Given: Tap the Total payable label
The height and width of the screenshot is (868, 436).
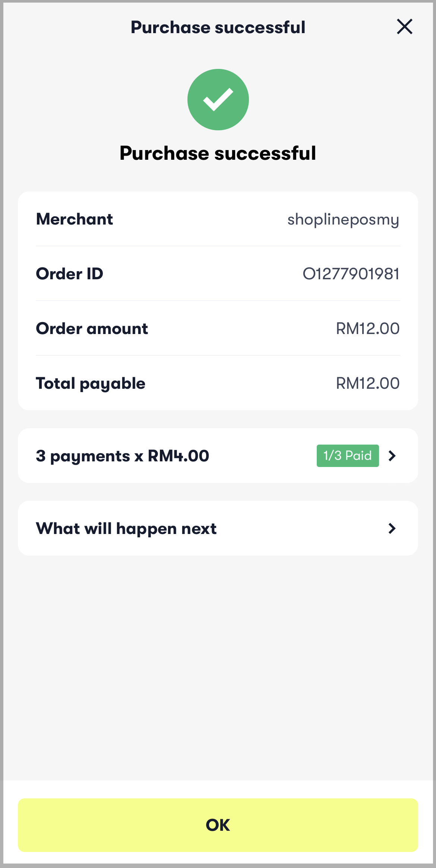Looking at the screenshot, I should click(91, 384).
